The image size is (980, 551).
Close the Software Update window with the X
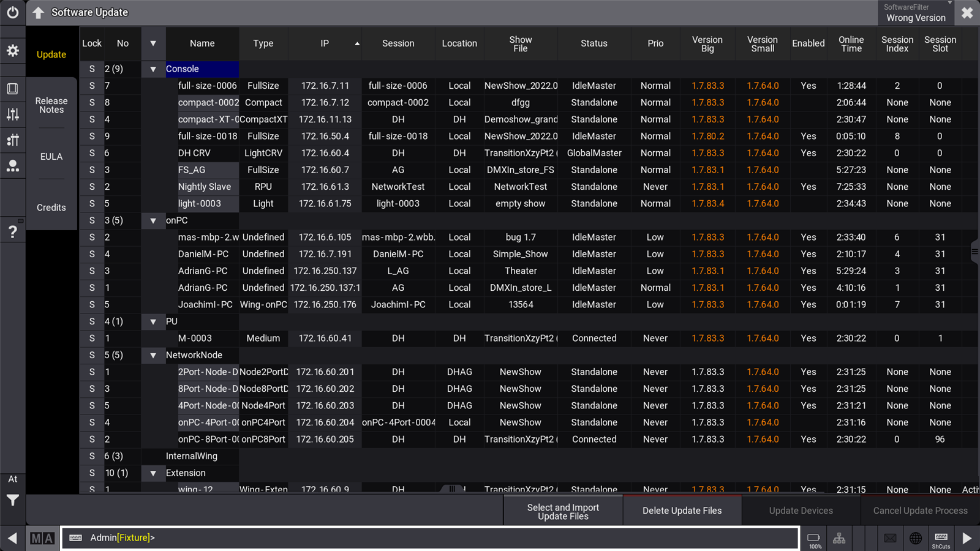pos(967,13)
